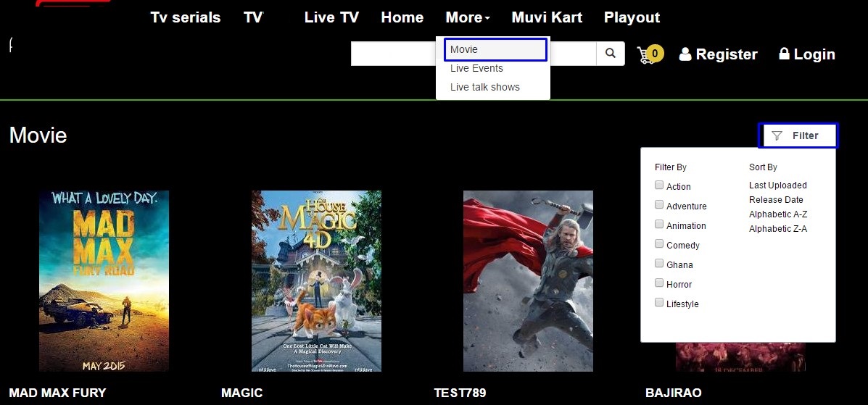Click the BAJIRAO movie title
This screenshot has height=405, width=868.
673,393
